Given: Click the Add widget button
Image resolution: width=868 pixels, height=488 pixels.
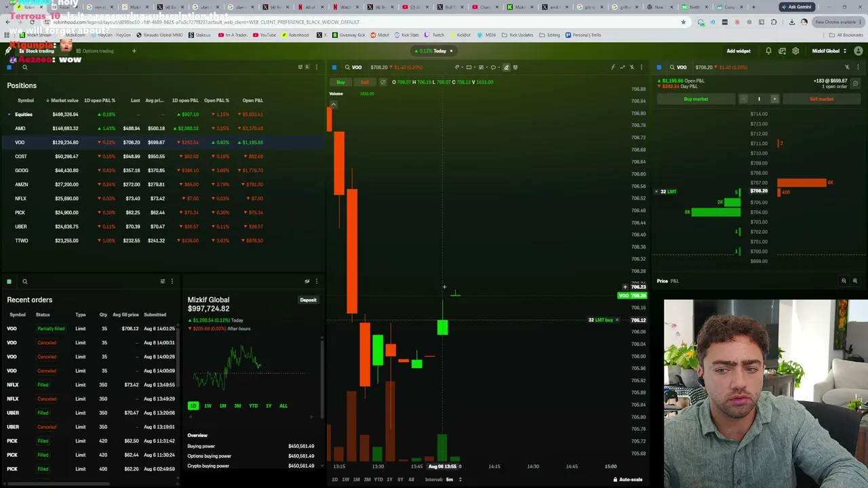Looking at the screenshot, I should point(738,51).
